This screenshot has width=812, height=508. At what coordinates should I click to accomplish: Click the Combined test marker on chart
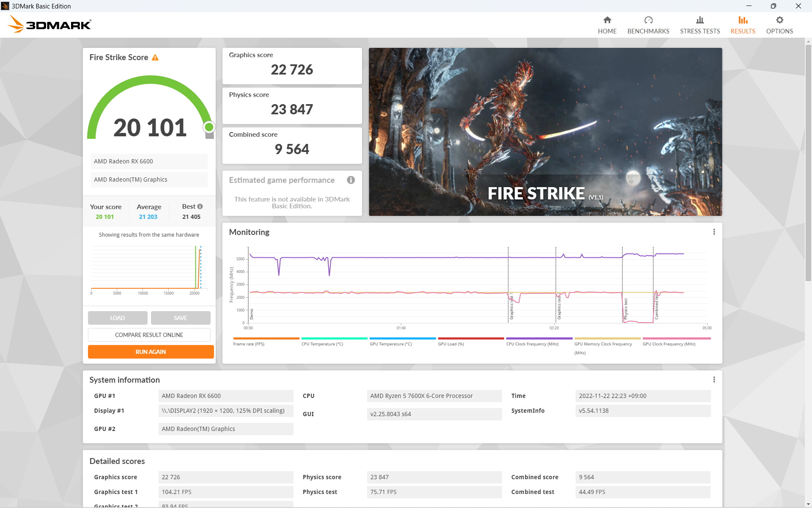[656, 306]
